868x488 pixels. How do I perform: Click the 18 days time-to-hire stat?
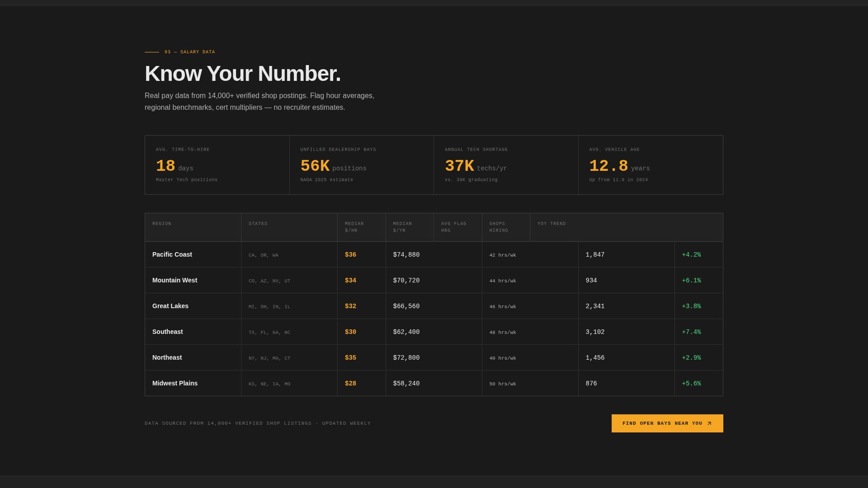[x=175, y=166]
